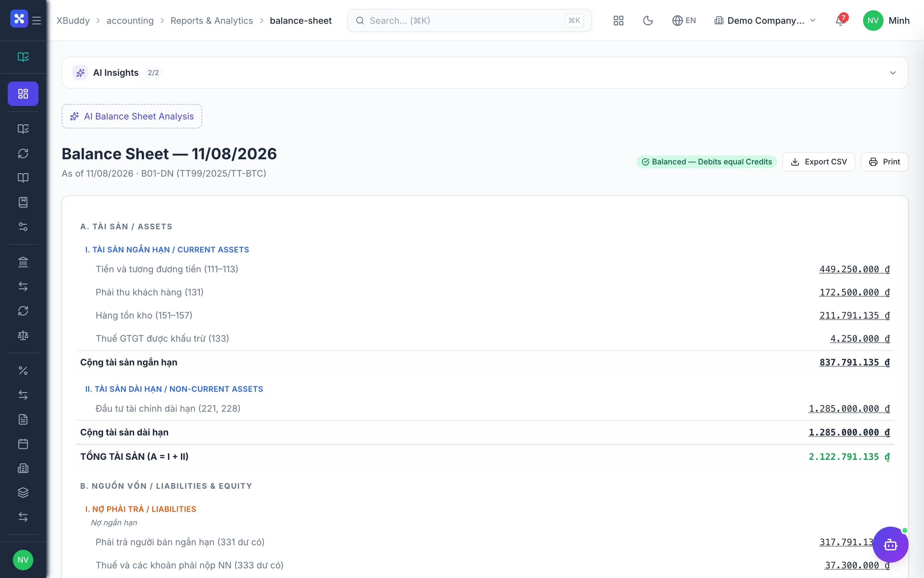
Task: Click 'II. TÀI SẢN DÀI HẠN / NON-CURRENT ASSETS' heading
Action: click(174, 389)
